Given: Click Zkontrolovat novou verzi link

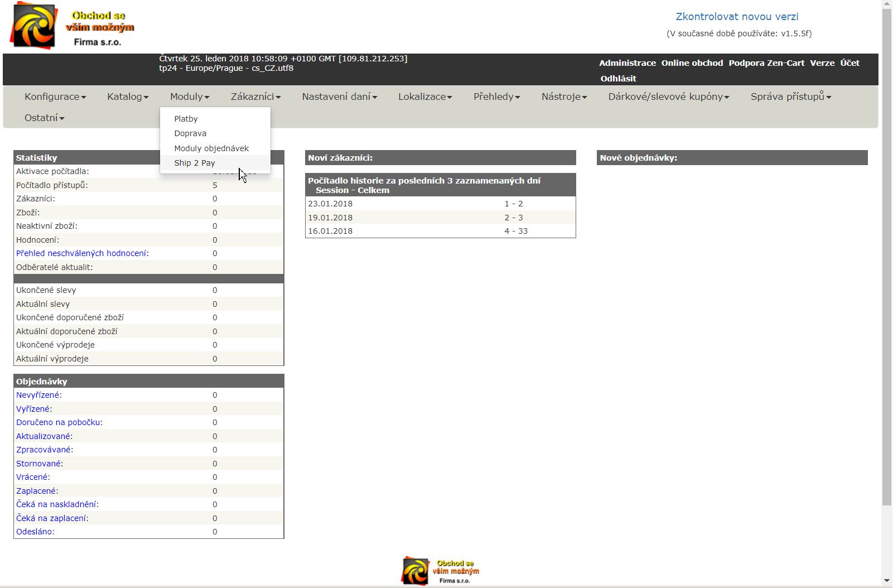Looking at the screenshot, I should (737, 17).
